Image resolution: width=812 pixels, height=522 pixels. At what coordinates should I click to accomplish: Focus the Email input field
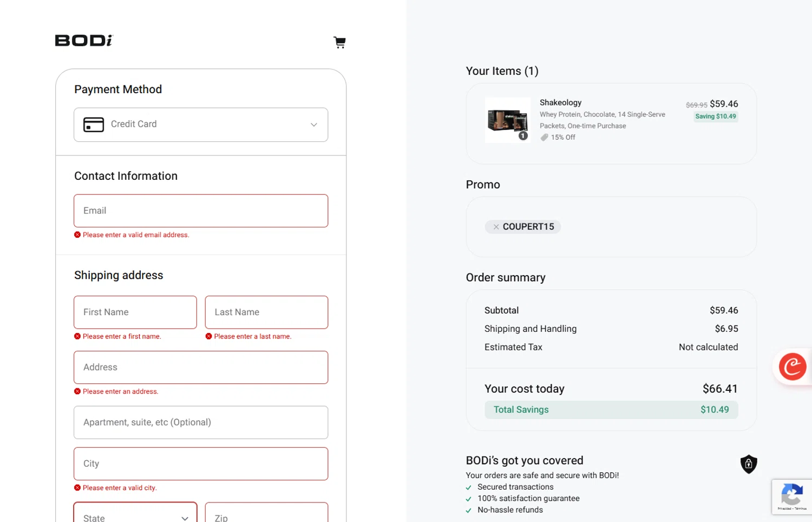coord(200,211)
